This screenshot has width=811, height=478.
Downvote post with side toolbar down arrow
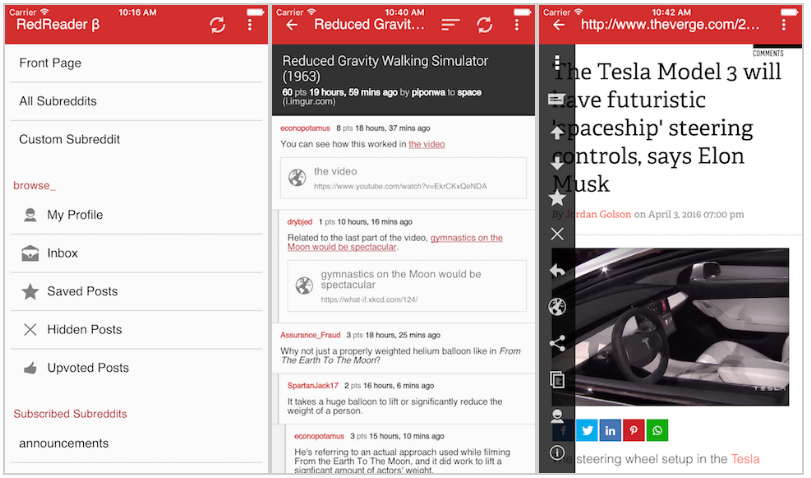click(557, 165)
